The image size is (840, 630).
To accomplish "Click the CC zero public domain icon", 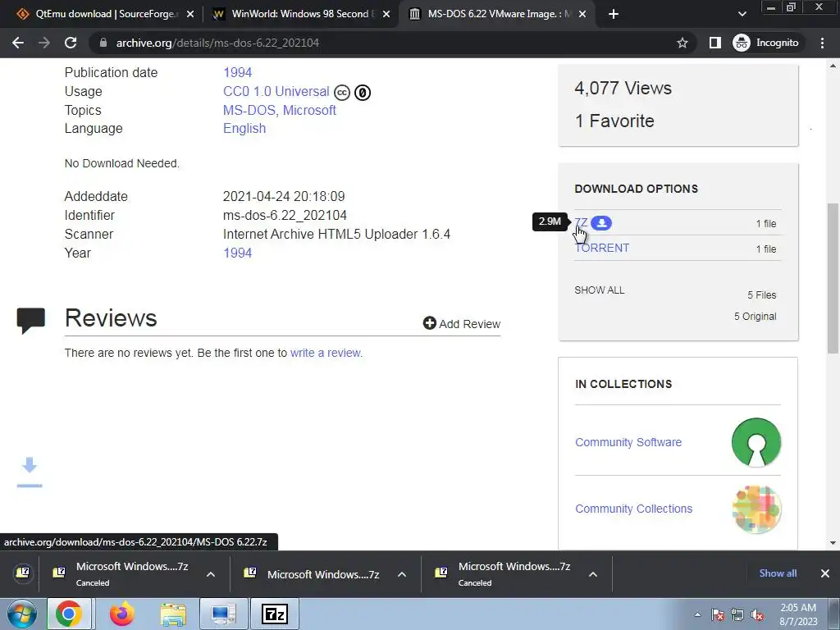I will [363, 93].
